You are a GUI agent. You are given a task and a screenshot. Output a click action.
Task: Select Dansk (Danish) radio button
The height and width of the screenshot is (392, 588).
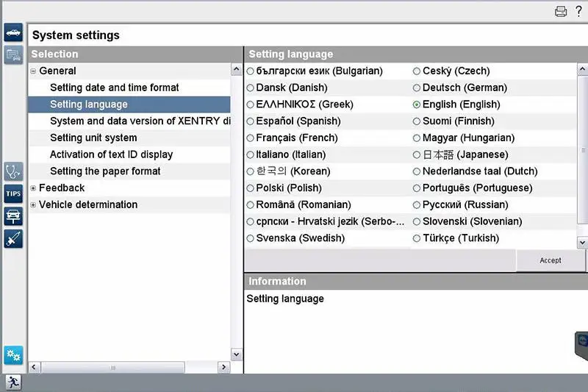[x=250, y=88]
